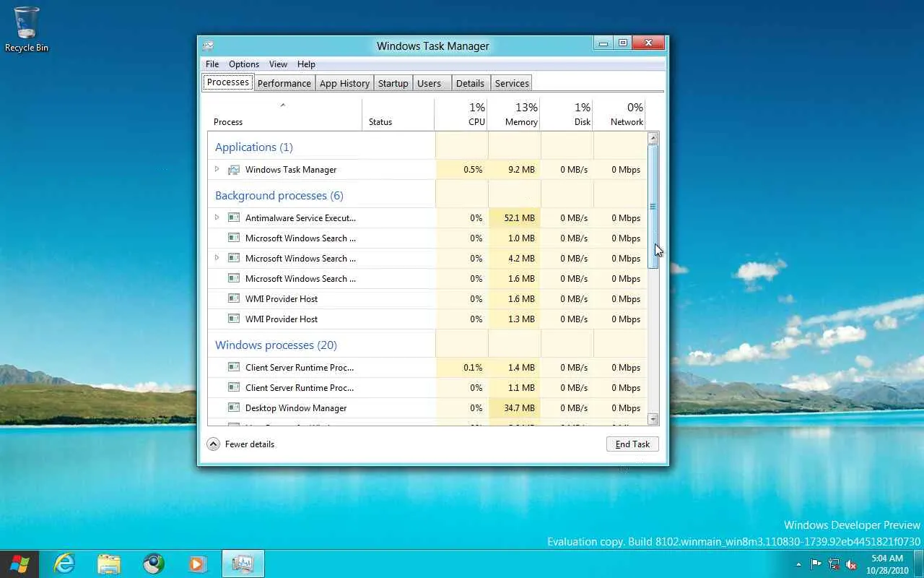The image size is (924, 578).
Task: Click icon of WMI Provider Host row using 1.3 MB
Action: click(x=233, y=319)
